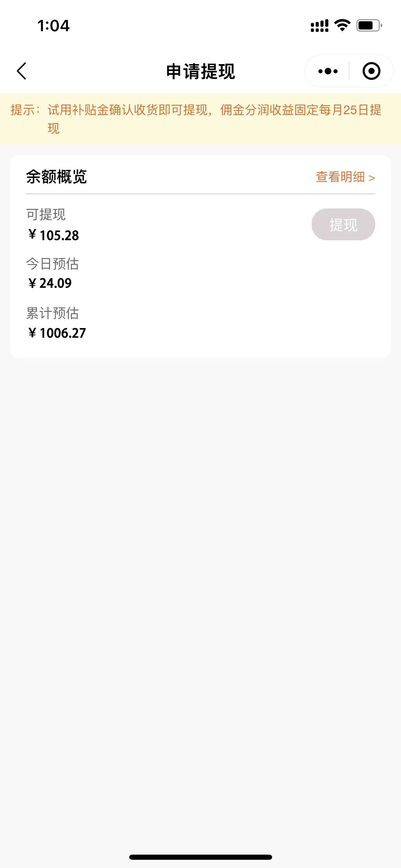Go back using the left arrow

pos(22,71)
